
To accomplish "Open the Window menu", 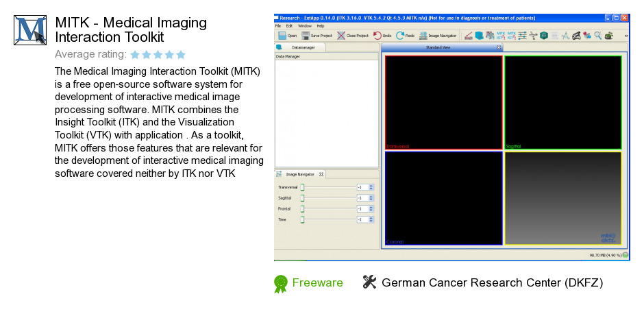I will pos(305,25).
